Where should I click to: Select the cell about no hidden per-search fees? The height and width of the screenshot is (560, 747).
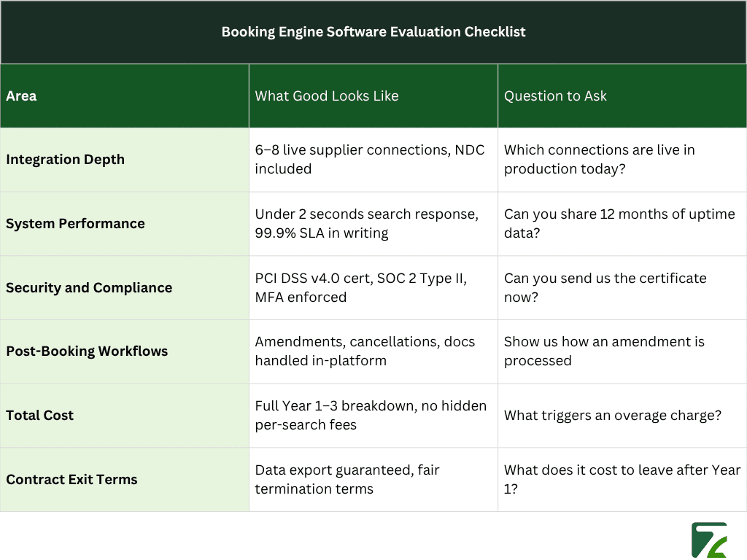tap(371, 415)
